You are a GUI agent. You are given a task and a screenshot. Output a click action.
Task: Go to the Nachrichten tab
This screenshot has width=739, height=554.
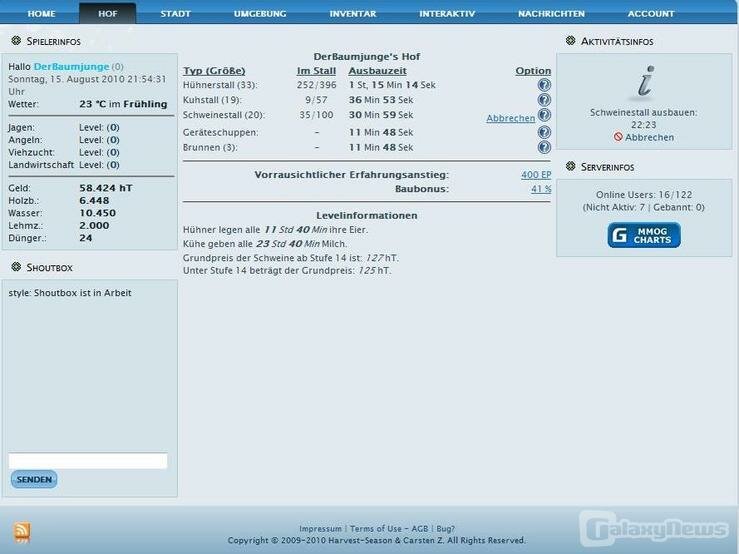pyautogui.click(x=551, y=14)
